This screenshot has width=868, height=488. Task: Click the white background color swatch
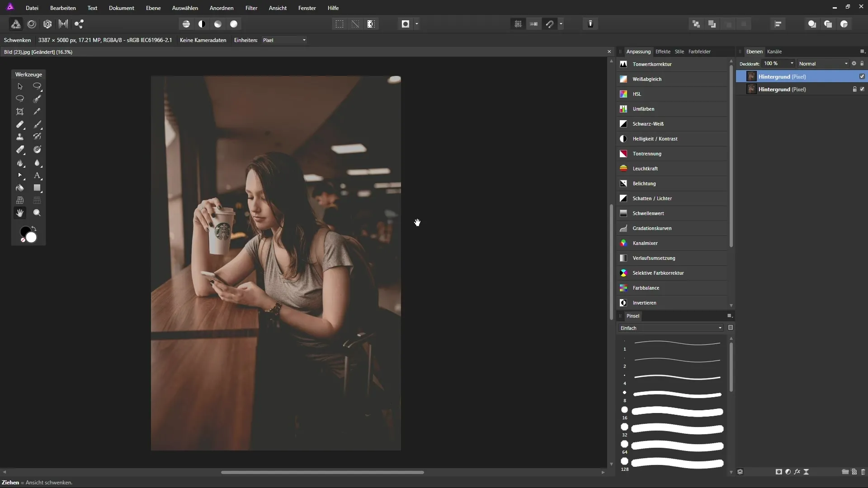[x=32, y=238]
